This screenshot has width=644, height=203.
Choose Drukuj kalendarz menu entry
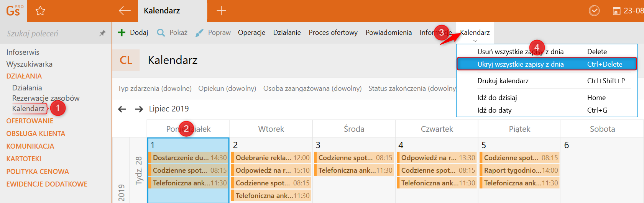coord(503,81)
